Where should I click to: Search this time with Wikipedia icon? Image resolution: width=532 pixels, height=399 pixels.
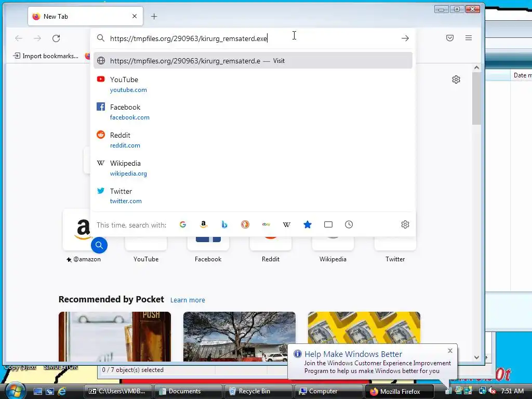(287, 224)
